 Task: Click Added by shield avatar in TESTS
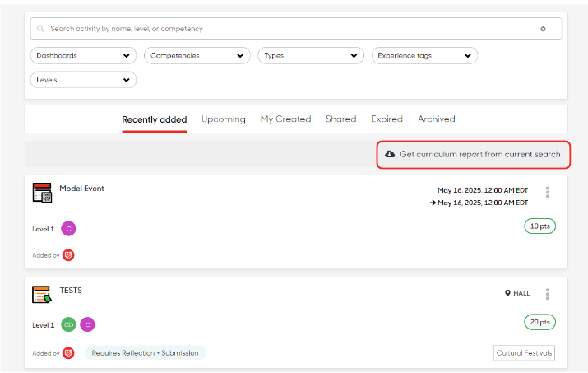click(x=68, y=353)
